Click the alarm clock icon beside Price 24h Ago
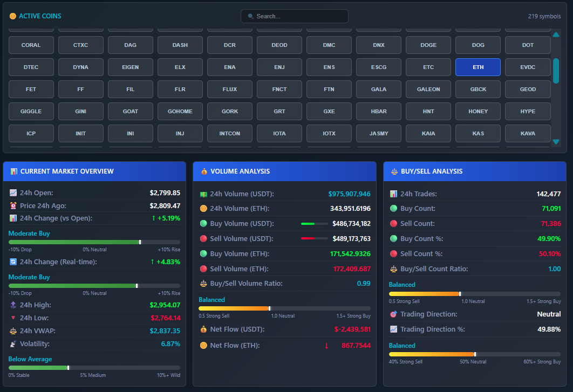573x392 pixels. pyautogui.click(x=13, y=205)
